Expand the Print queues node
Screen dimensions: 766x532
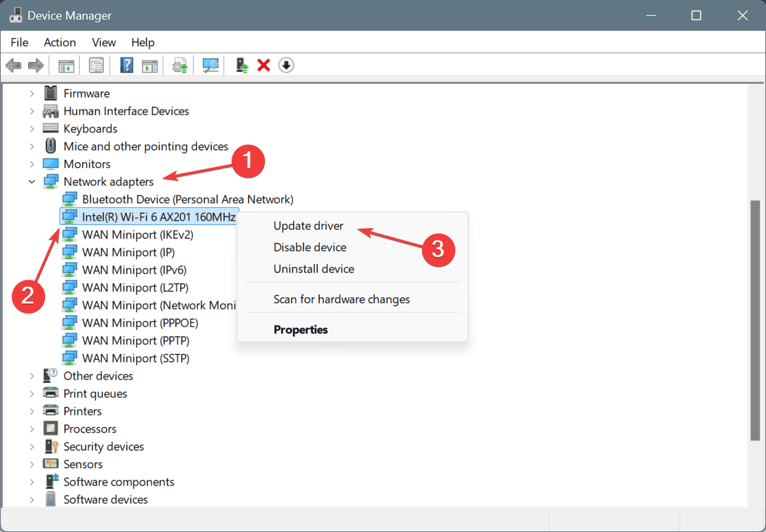pos(32,393)
